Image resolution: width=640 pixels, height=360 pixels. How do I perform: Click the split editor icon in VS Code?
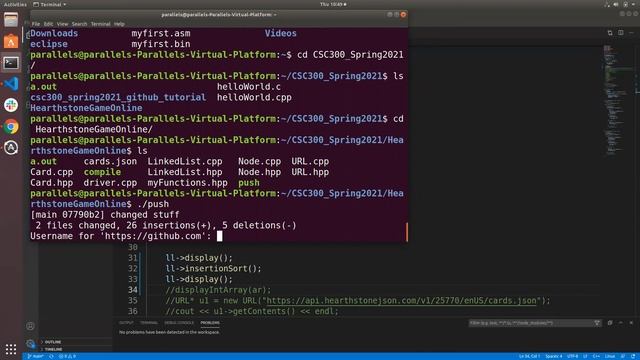pyautogui.click(x=621, y=33)
